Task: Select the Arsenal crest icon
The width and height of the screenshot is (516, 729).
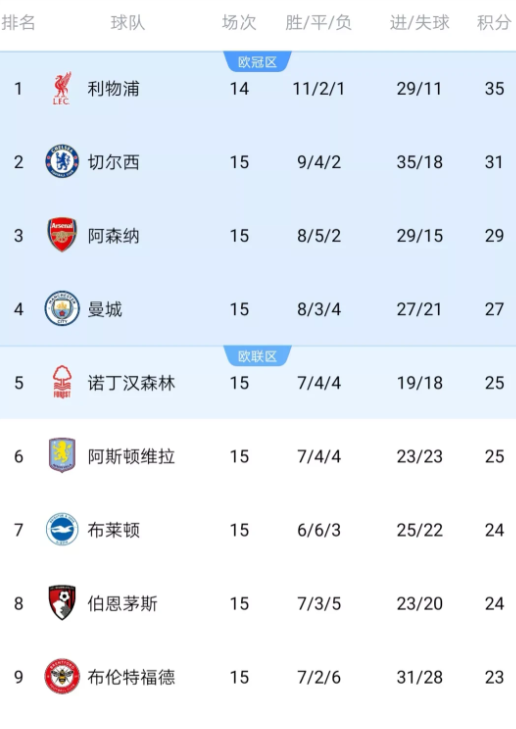Action: [62, 235]
